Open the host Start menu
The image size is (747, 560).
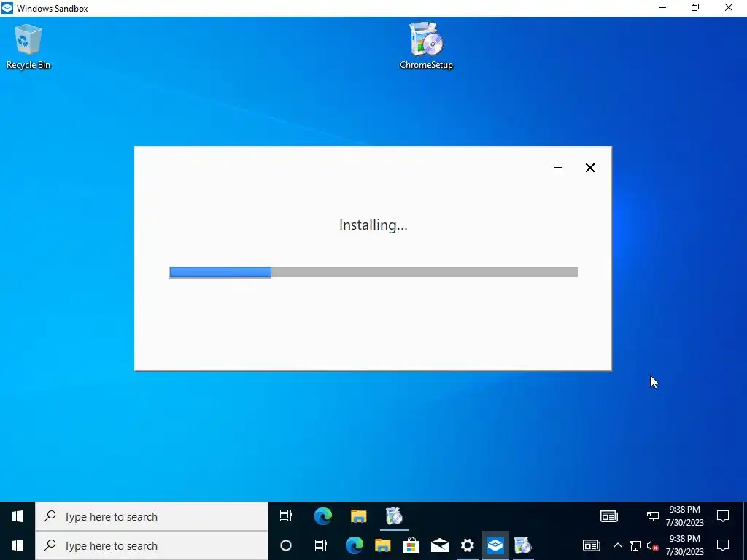(x=18, y=545)
